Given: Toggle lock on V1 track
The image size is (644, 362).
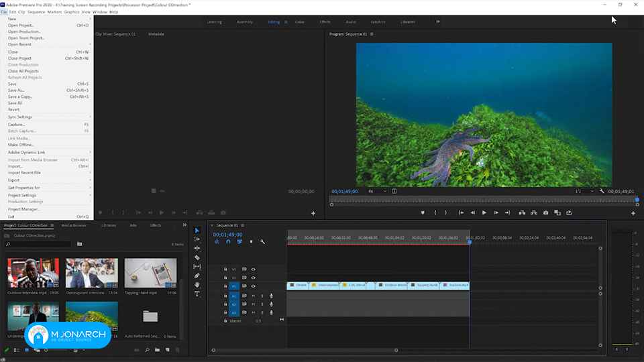Looking at the screenshot, I should 225,286.
